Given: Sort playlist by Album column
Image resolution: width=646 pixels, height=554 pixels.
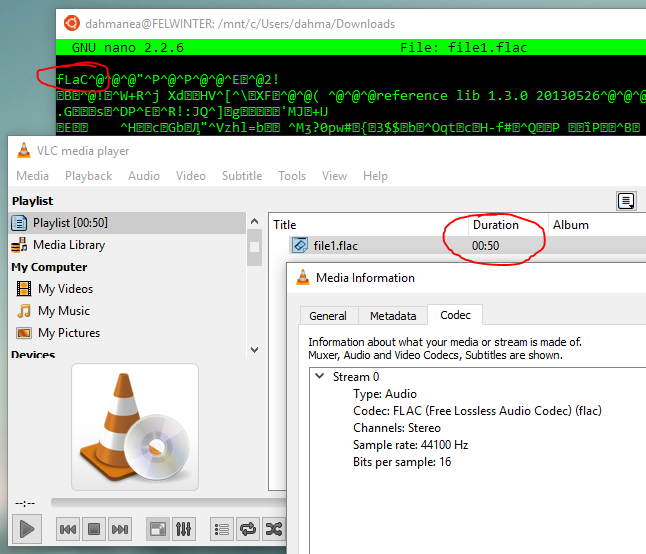Looking at the screenshot, I should point(597,225).
